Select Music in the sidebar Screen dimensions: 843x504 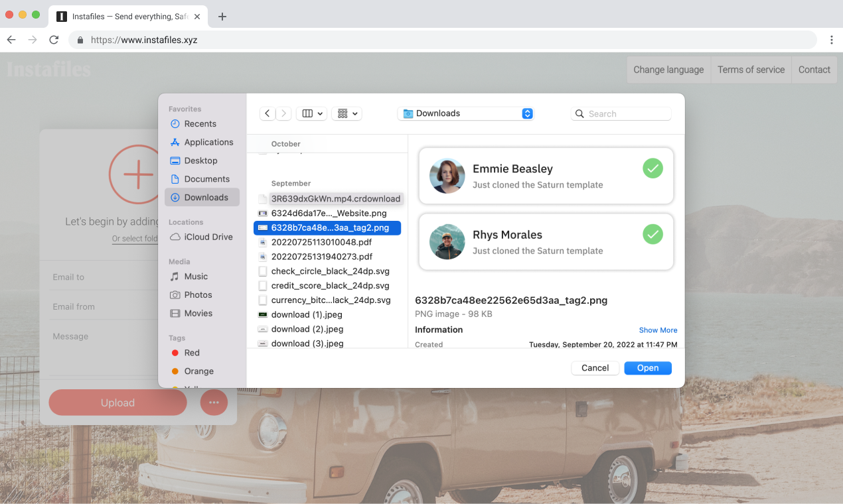[202, 277]
